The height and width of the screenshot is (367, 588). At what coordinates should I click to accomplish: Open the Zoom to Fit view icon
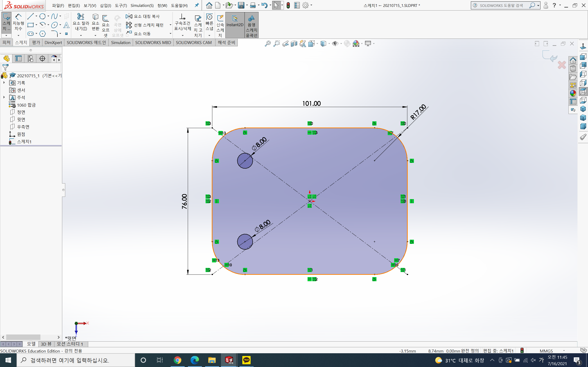(x=268, y=44)
